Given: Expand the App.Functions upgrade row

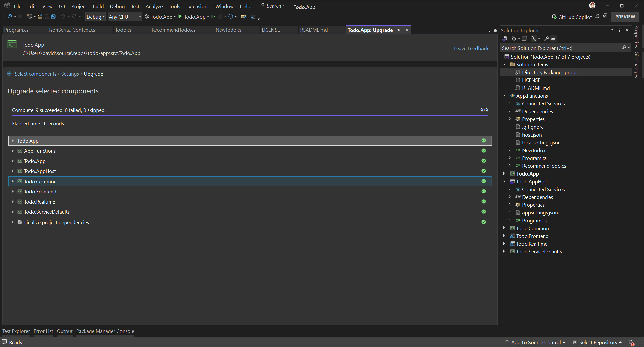Looking at the screenshot, I should coord(13,151).
